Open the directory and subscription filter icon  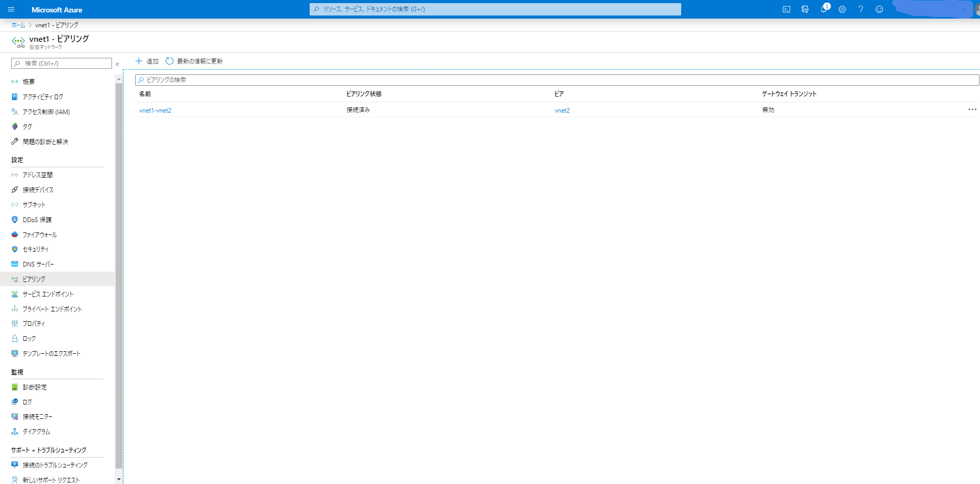pyautogui.click(x=805, y=9)
